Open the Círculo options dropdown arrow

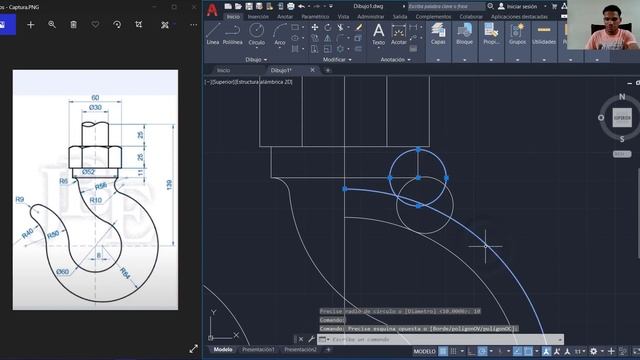pyautogui.click(x=256, y=47)
